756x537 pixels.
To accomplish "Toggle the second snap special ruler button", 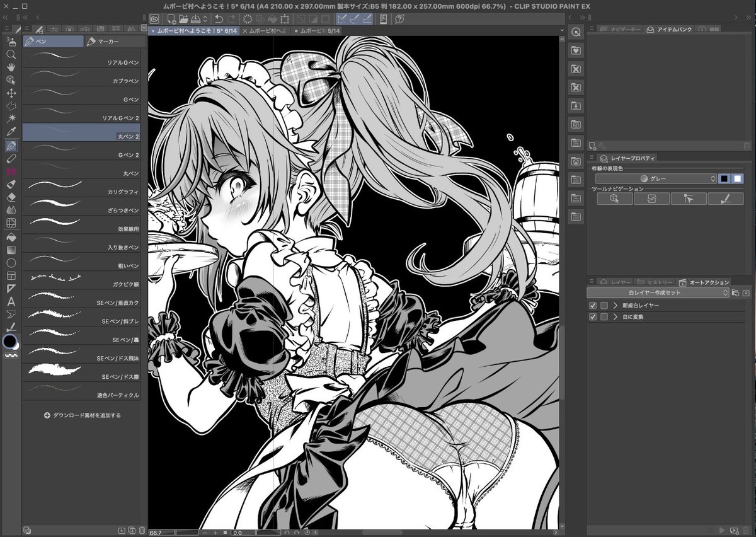I will (355, 18).
